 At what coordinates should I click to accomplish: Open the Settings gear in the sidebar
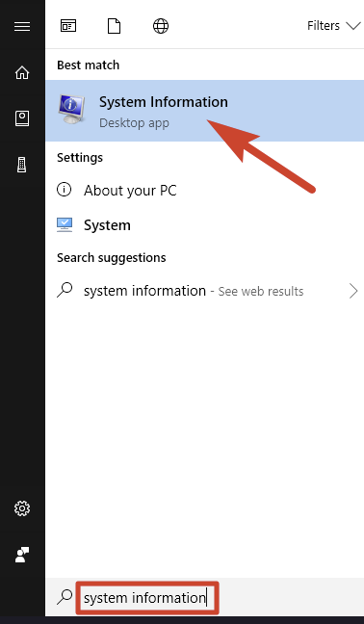[x=22, y=508]
